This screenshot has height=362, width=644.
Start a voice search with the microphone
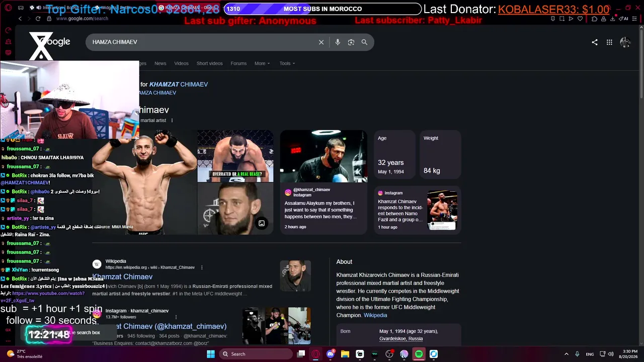click(x=338, y=42)
